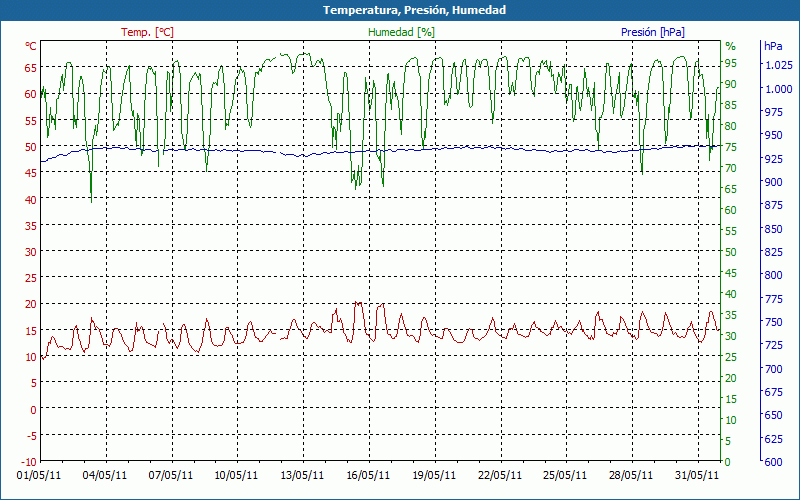Click the 1.025 value on the pressure axis
The width and height of the screenshot is (800, 500).
(x=779, y=65)
